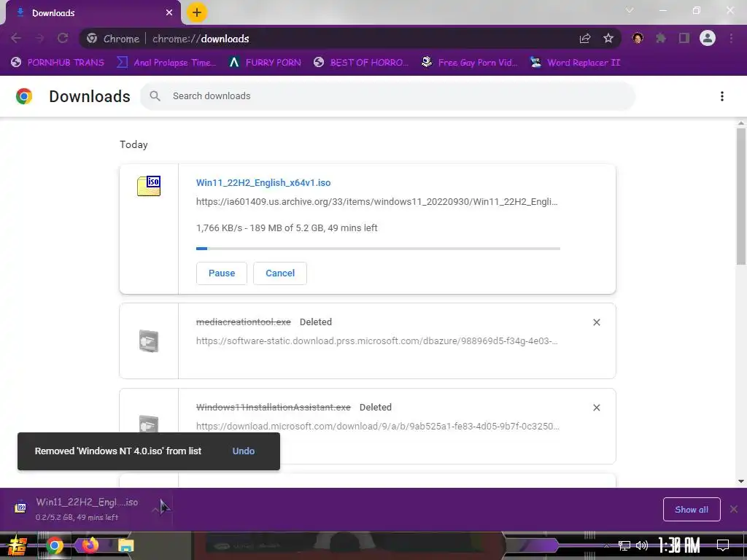Click the Chrome logo on Downloads page
The width and height of the screenshot is (747, 560).
point(24,96)
